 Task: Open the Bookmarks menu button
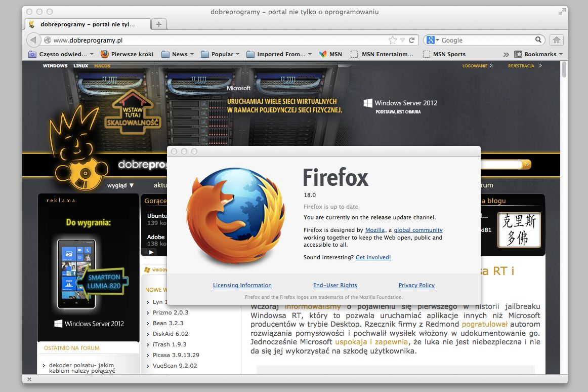pos(538,54)
